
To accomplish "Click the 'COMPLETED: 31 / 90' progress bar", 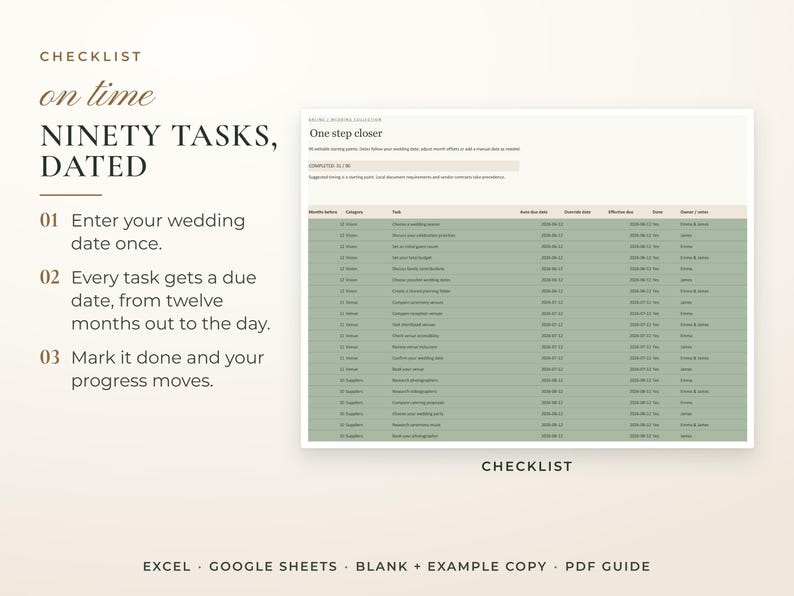I will point(414,166).
